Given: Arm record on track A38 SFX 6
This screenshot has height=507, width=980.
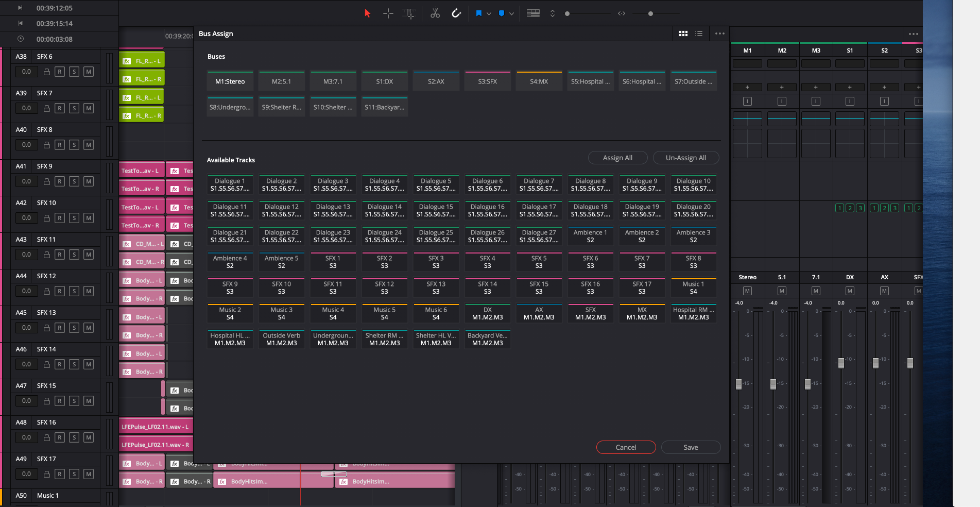Looking at the screenshot, I should (x=60, y=72).
